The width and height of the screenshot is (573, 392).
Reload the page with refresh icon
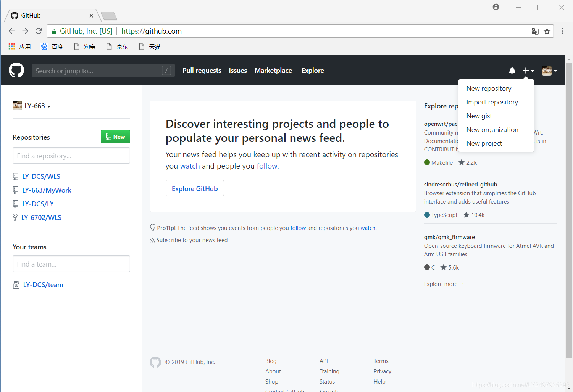pyautogui.click(x=39, y=31)
